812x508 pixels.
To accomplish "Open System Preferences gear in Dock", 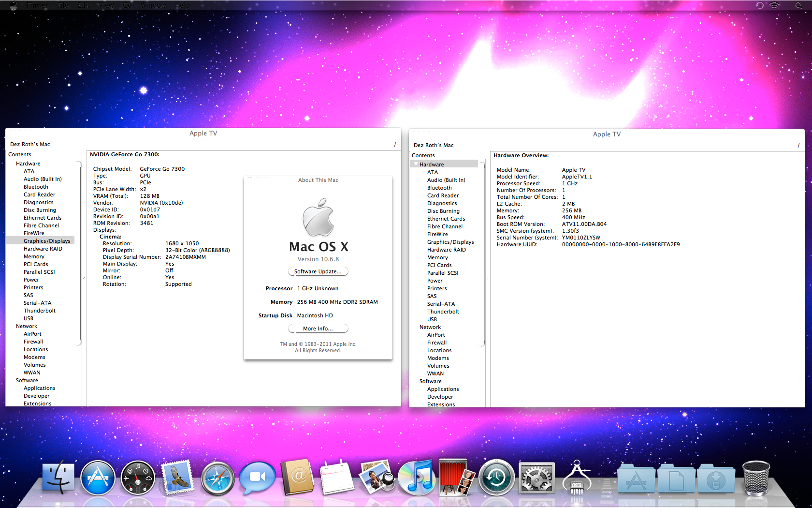I will pyautogui.click(x=536, y=478).
